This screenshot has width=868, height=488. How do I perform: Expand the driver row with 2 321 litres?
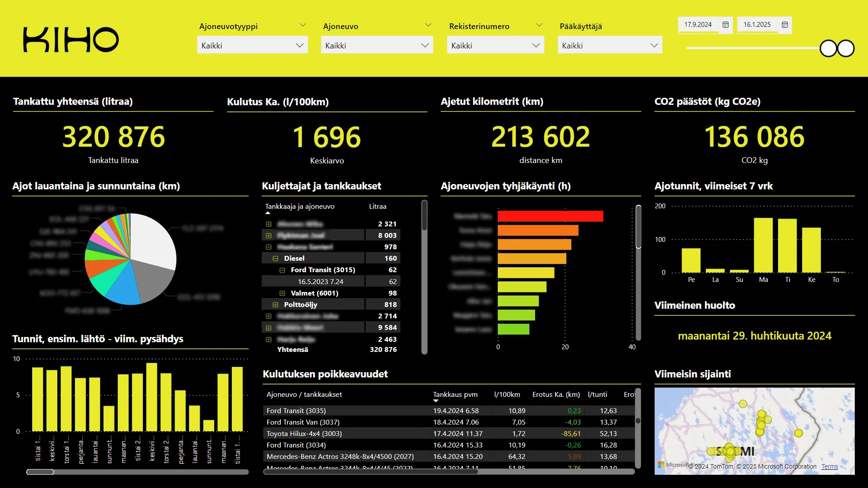[x=268, y=224]
